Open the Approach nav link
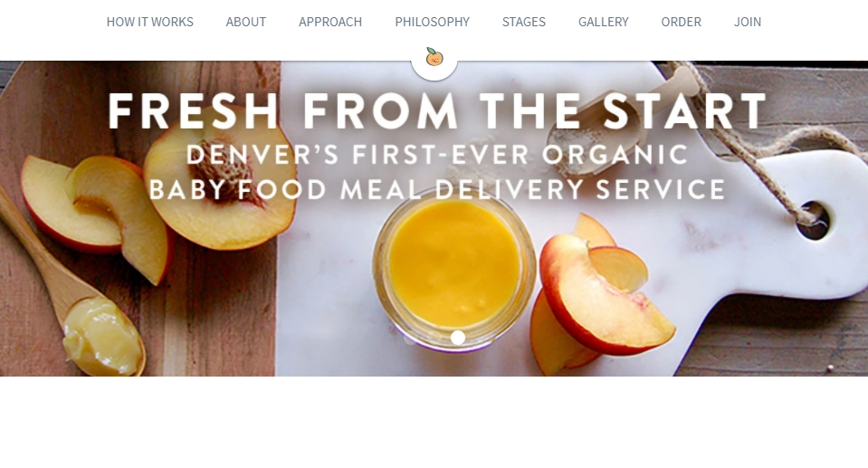Viewport: 868px width, 468px height. click(x=330, y=22)
